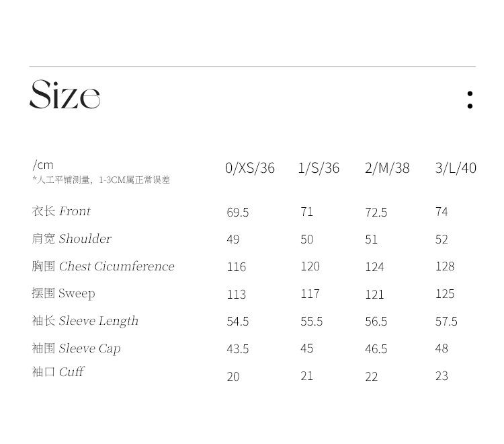Click the 胸围 Chest Cicumference row label
504x444 pixels.
[103, 266]
